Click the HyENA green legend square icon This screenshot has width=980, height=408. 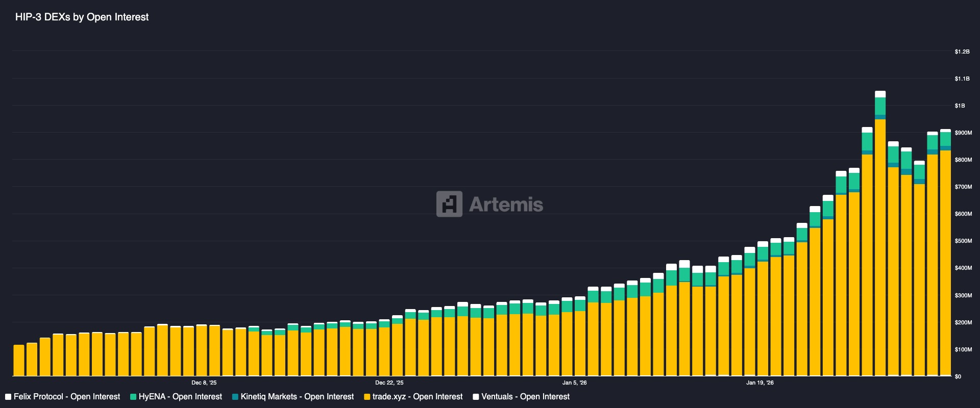click(x=133, y=397)
